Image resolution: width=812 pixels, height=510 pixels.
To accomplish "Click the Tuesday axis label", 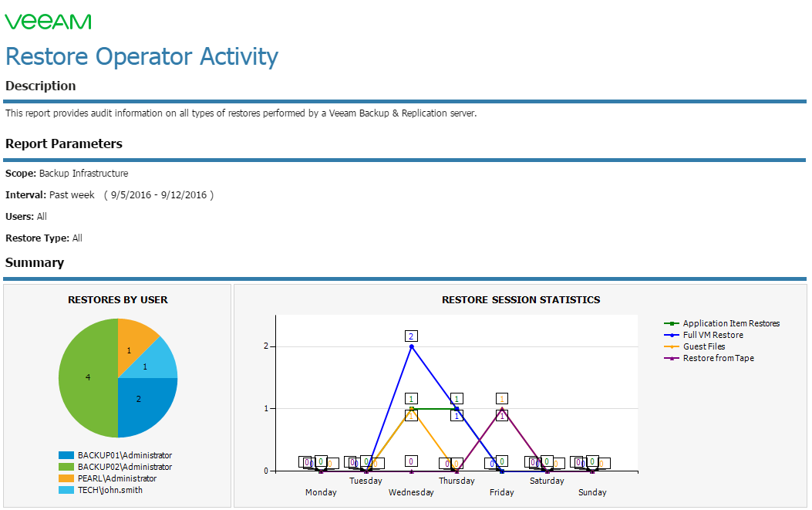I will coord(366,481).
